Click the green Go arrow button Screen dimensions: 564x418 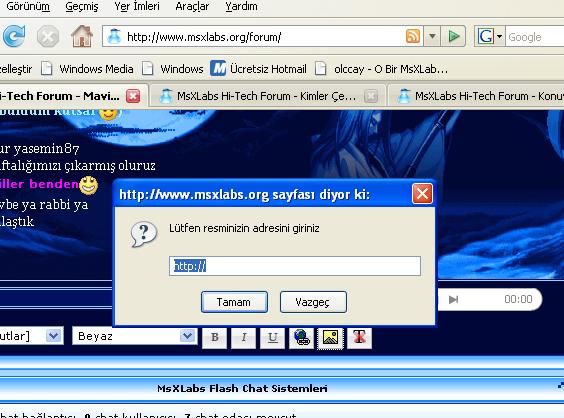point(454,36)
